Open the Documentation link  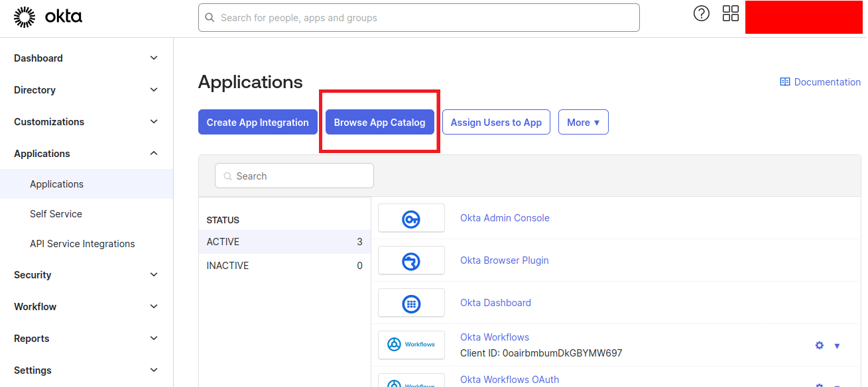click(x=826, y=82)
